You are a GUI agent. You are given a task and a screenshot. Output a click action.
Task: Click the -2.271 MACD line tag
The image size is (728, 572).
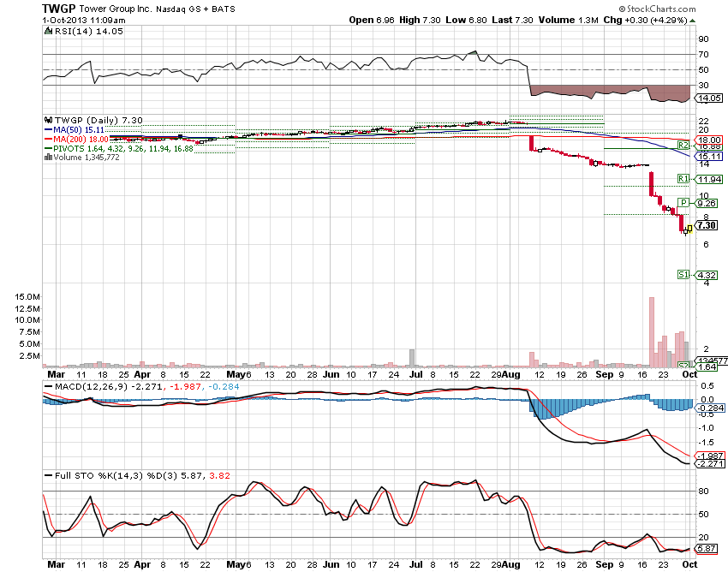pyautogui.click(x=709, y=463)
